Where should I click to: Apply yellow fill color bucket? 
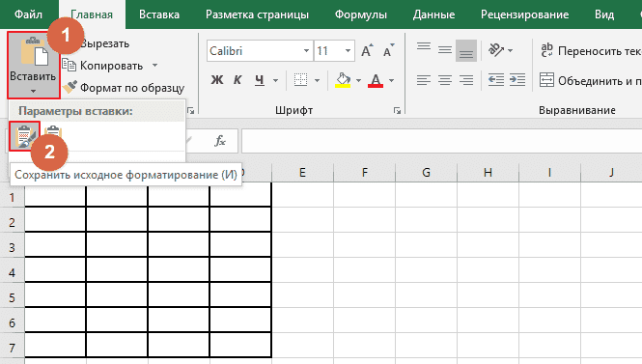pos(343,80)
